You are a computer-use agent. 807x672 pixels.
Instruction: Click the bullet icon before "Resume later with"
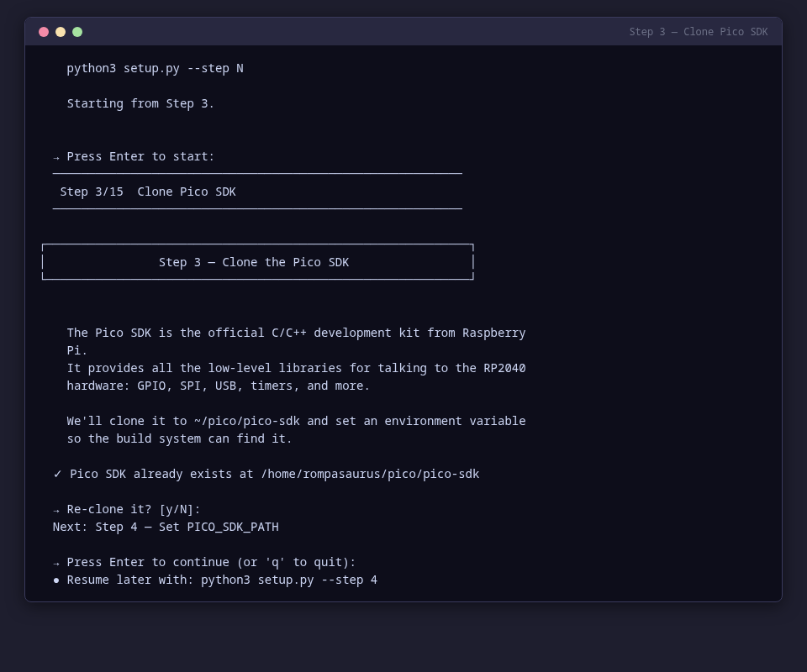point(55,580)
